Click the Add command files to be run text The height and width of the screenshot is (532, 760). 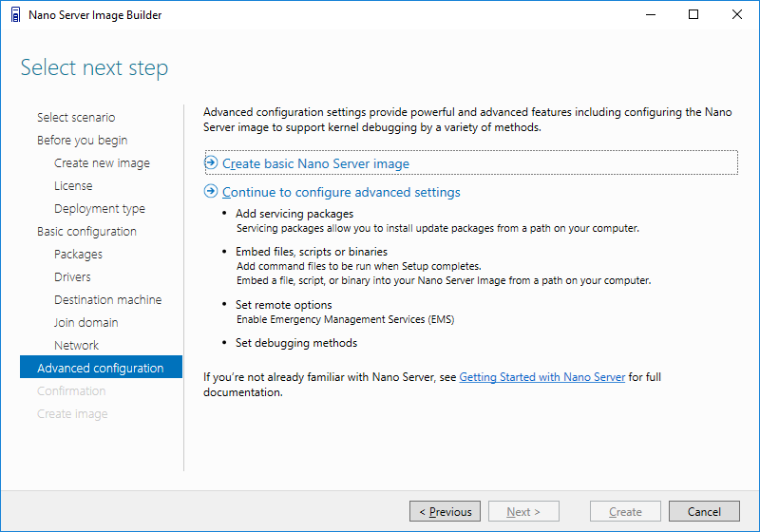pyautogui.click(x=359, y=266)
